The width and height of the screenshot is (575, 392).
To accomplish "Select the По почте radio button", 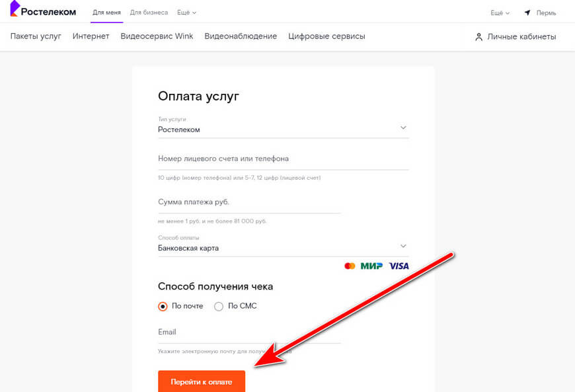I will tap(163, 306).
